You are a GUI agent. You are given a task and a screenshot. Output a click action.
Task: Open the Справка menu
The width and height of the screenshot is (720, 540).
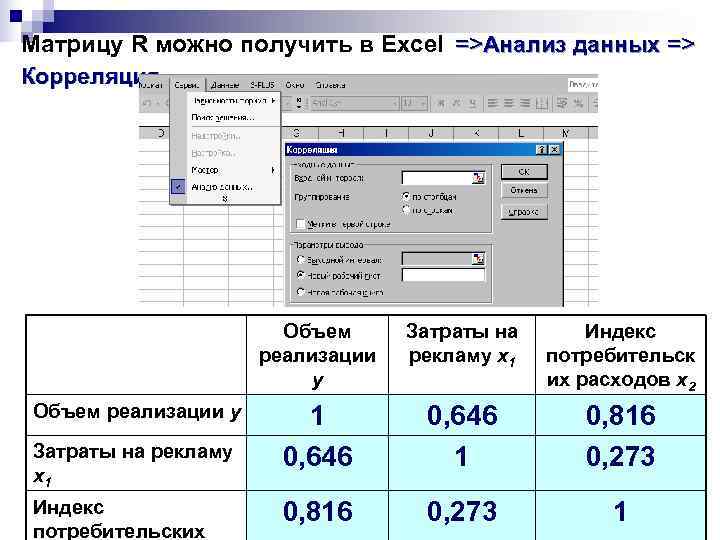[331, 85]
